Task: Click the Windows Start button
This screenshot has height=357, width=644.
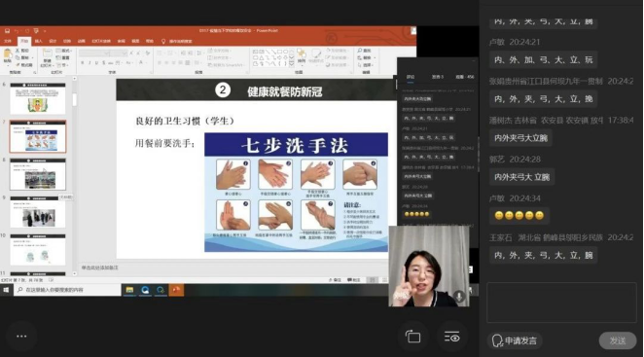Action: (x=6, y=290)
